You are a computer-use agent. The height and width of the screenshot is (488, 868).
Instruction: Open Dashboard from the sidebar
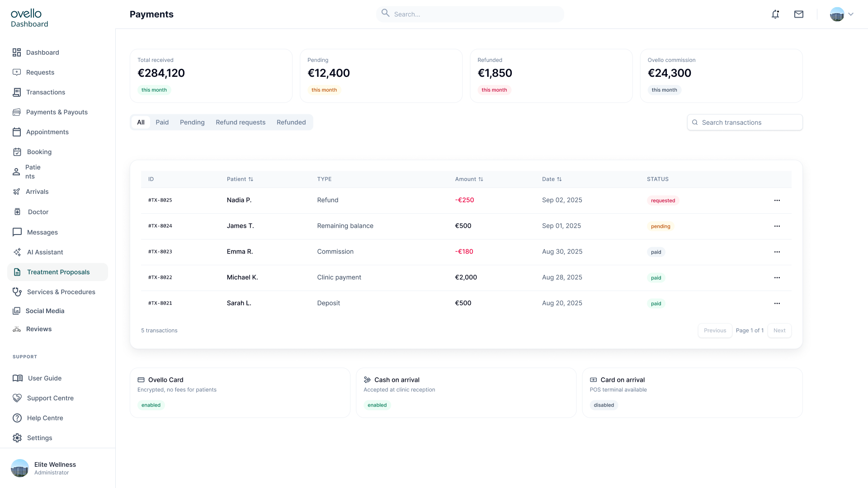click(42, 52)
